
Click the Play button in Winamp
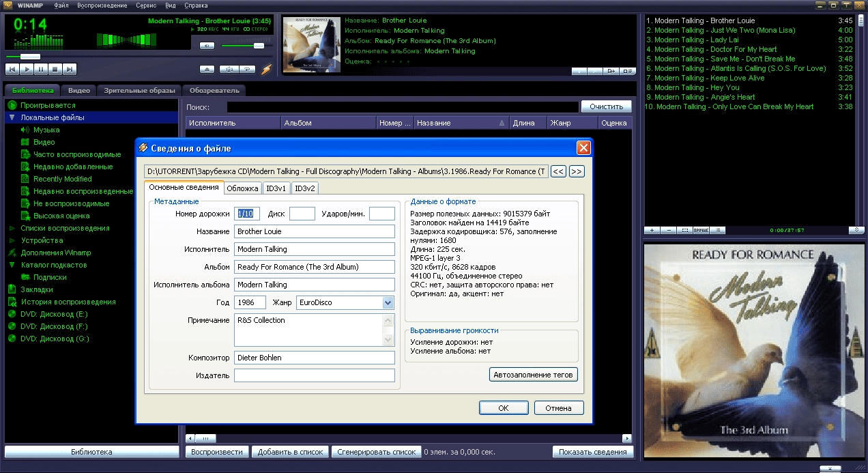coord(26,69)
